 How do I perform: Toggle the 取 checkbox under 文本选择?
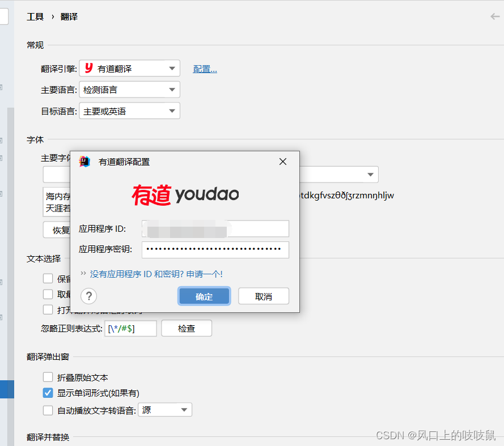pos(48,294)
